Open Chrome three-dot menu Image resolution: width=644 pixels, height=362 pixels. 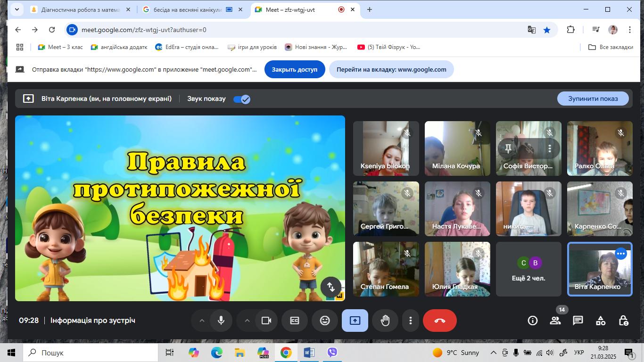[630, 30]
